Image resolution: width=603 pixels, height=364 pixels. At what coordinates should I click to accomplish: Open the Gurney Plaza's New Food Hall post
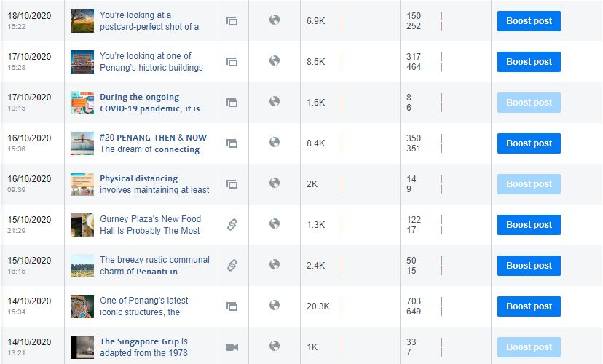(x=150, y=224)
